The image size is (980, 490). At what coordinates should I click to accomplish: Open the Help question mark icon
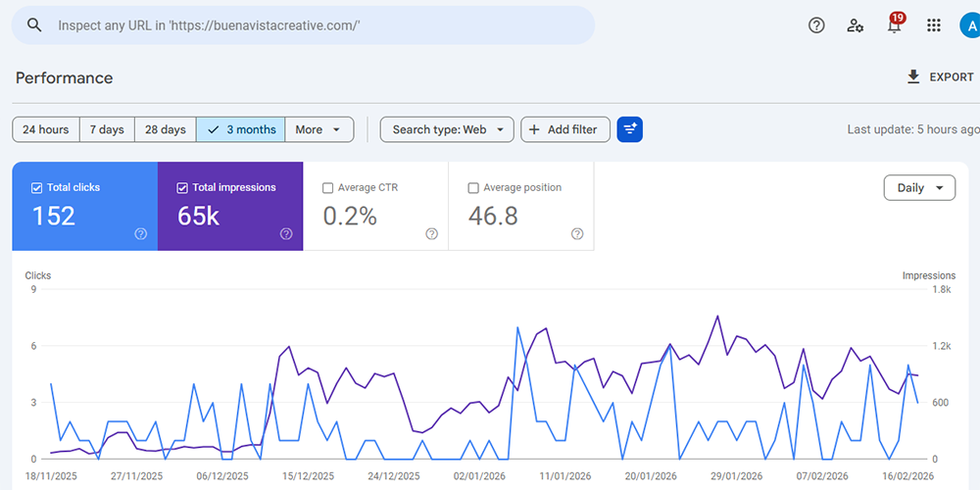click(x=816, y=25)
